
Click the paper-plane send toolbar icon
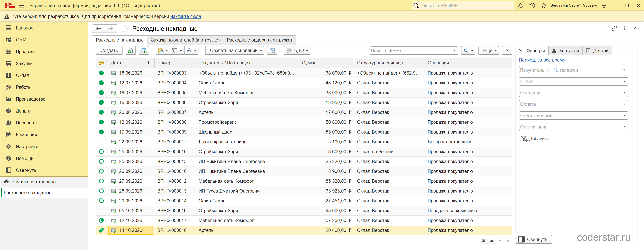[177, 51]
